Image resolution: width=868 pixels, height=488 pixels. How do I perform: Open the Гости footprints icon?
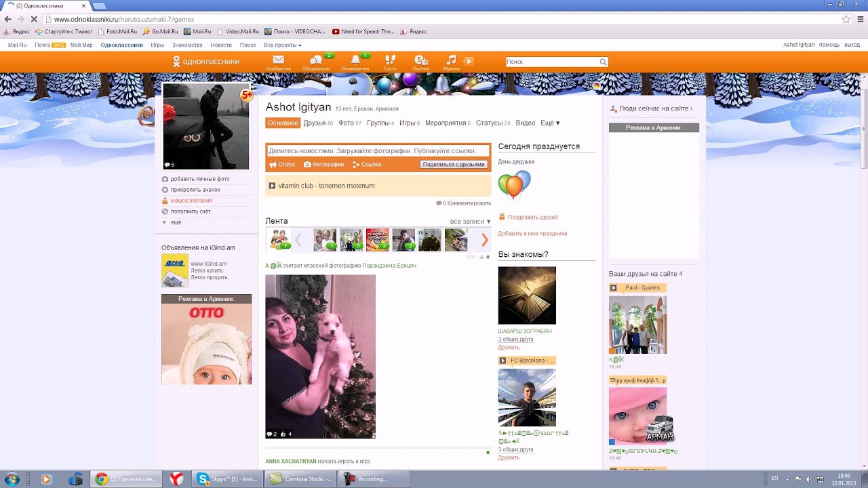pos(390,60)
